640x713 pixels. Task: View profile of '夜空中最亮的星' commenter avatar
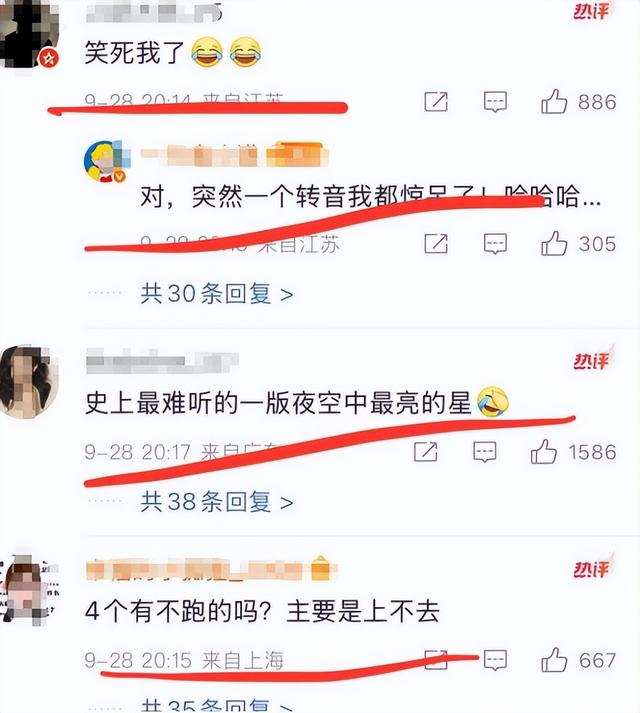(x=29, y=381)
